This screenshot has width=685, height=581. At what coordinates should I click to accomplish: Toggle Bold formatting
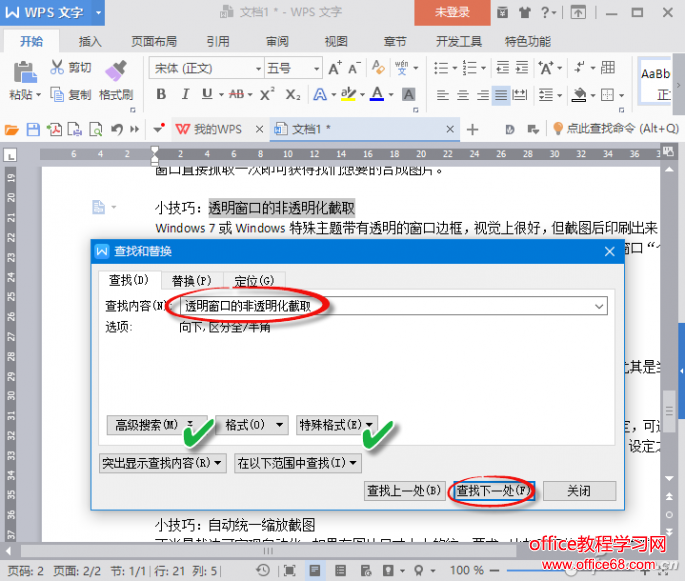tap(161, 94)
